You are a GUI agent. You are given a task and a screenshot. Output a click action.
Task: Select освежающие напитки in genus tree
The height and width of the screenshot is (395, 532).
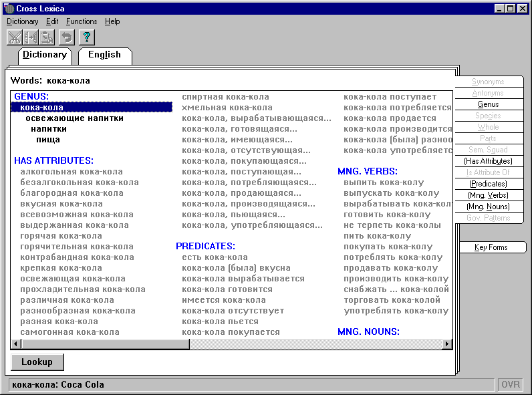click(75, 118)
